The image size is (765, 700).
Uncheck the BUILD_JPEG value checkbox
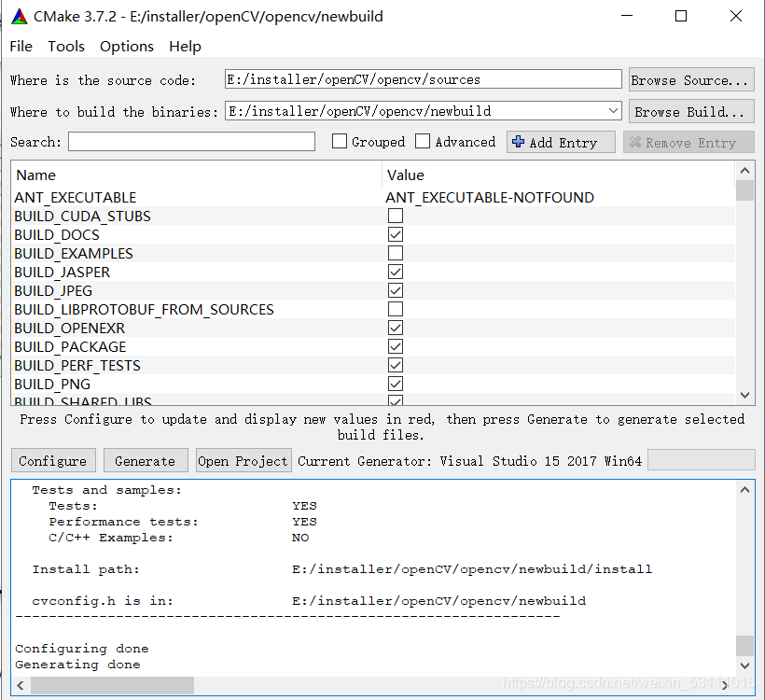395,290
